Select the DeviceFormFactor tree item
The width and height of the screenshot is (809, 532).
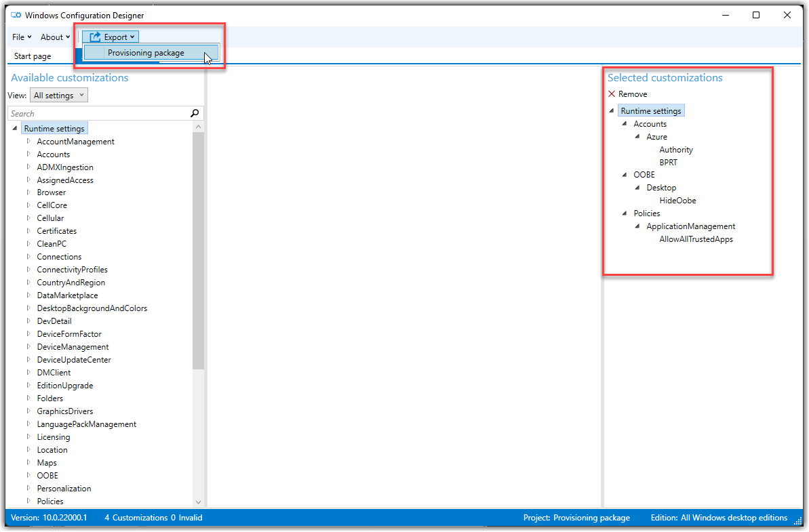click(x=69, y=334)
